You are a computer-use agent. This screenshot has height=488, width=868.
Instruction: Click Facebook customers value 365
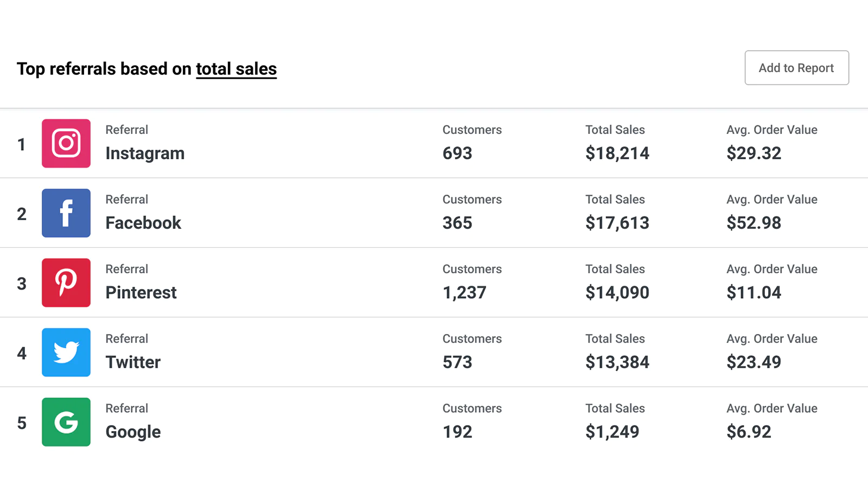point(457,223)
